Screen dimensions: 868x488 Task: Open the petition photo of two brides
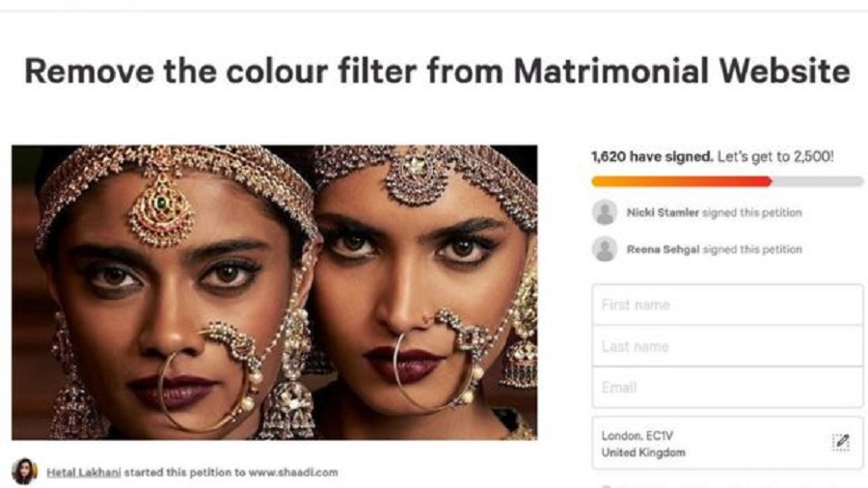274,292
